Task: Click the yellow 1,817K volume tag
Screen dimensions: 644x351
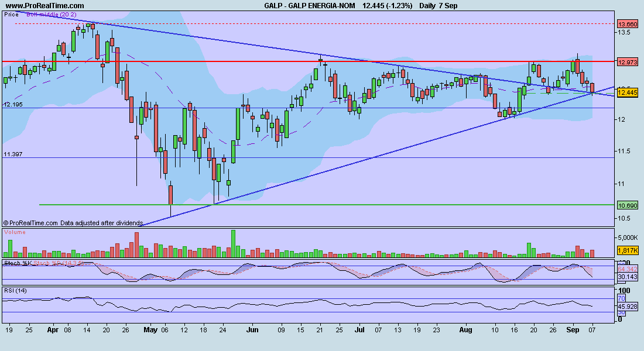Action: [628, 250]
